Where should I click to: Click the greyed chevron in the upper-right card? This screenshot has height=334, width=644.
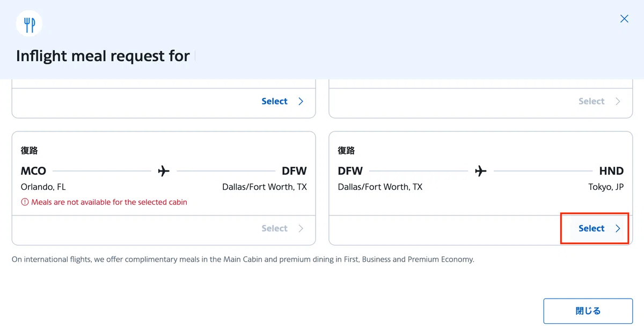click(618, 101)
